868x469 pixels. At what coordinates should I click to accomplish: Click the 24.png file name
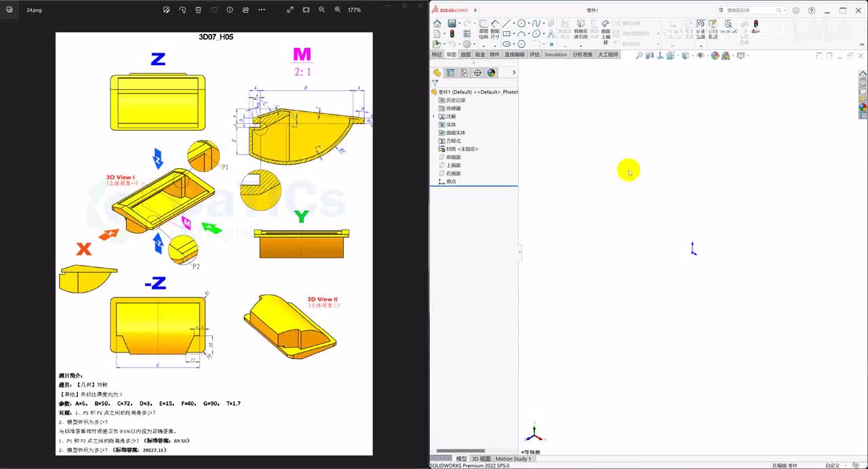tap(34, 10)
